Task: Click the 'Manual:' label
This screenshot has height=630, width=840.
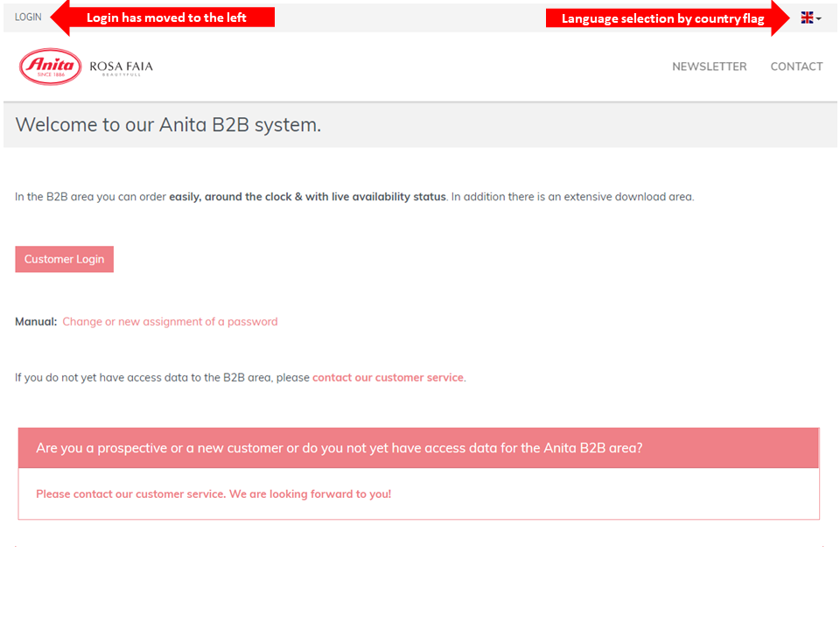Action: 36,322
